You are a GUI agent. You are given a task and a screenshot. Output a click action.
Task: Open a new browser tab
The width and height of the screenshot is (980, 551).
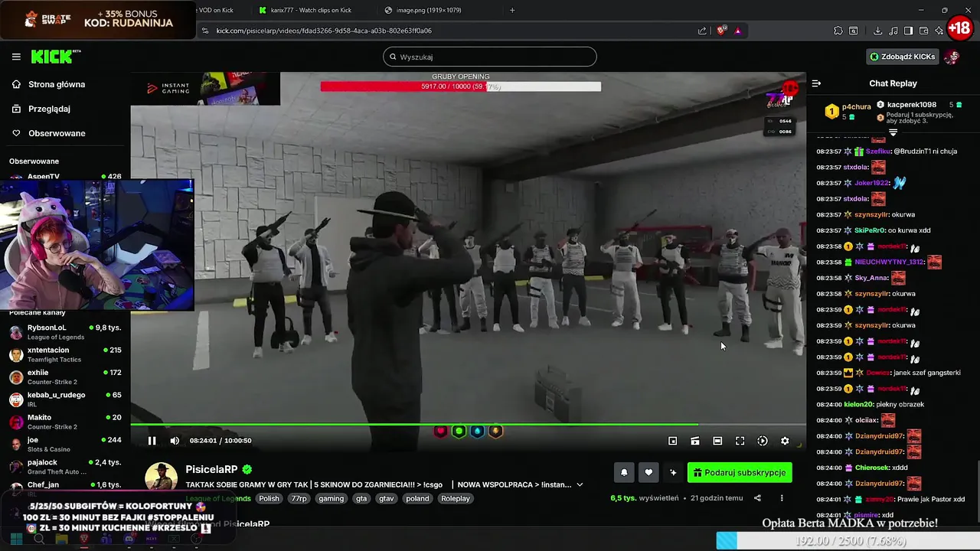pyautogui.click(x=512, y=10)
